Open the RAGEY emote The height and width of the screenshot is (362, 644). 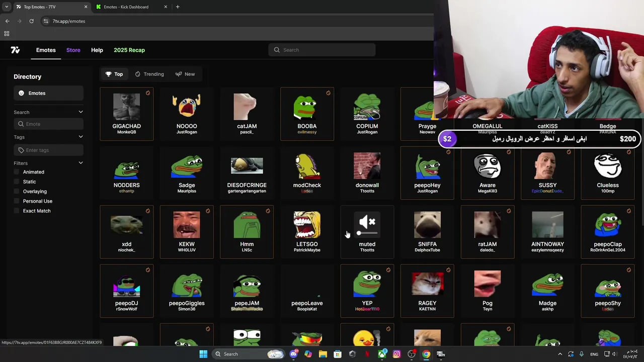tap(427, 291)
